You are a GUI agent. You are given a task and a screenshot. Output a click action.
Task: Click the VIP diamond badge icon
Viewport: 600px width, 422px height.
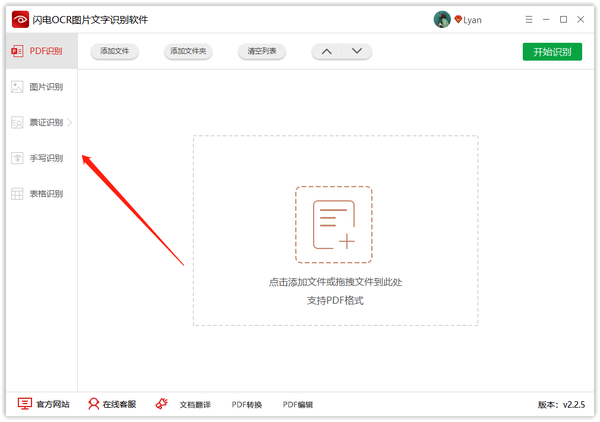(458, 19)
